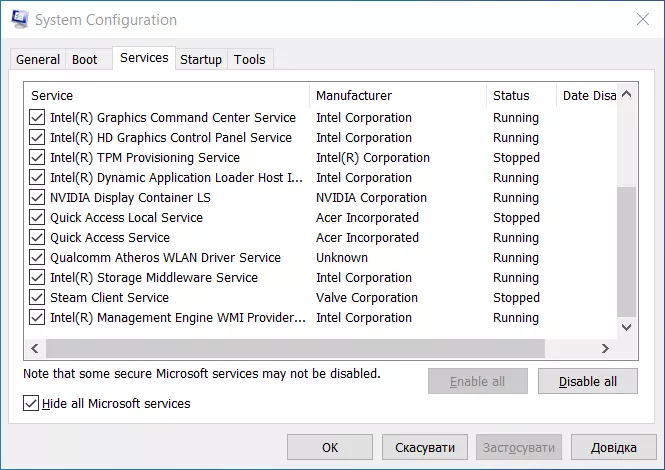Disable Qualcomm Atheros WLAN Driver Service checkbox

tap(38, 258)
